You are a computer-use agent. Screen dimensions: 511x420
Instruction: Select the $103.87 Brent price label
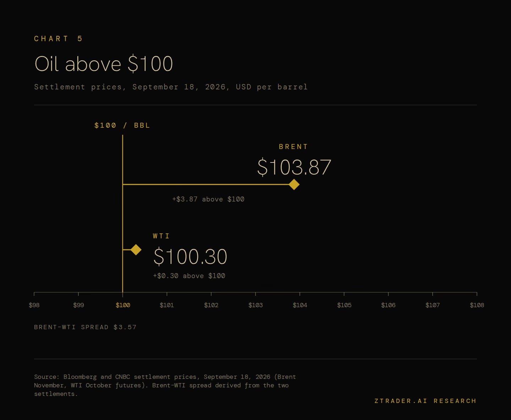point(294,167)
